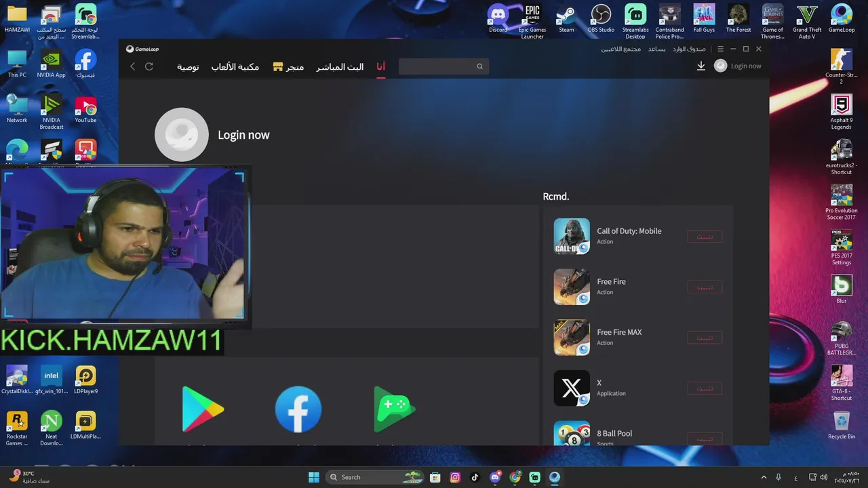This screenshot has height=488, width=868.
Task: Open The Forest desktop shortcut
Action: tap(738, 19)
